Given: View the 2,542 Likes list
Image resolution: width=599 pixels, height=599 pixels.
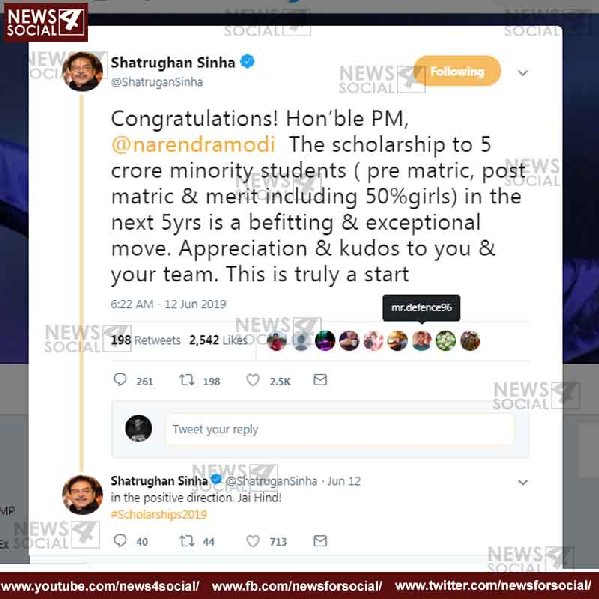Looking at the screenshot, I should click(x=218, y=340).
